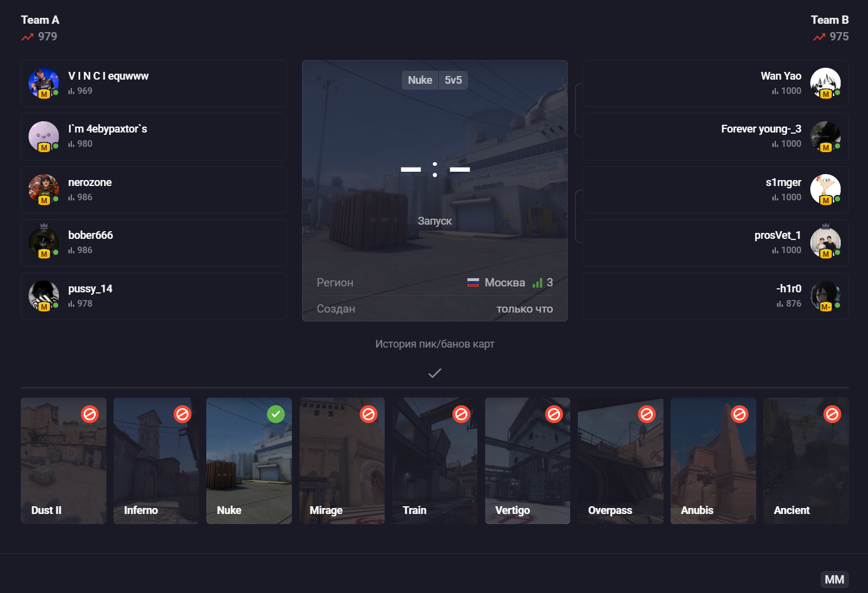Click the Nuke map tag
Screen dimensions: 868x593
[x=420, y=80]
